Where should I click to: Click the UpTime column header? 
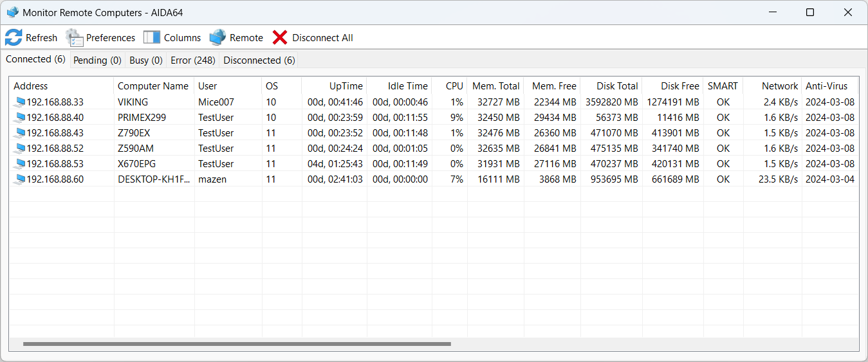(x=346, y=86)
